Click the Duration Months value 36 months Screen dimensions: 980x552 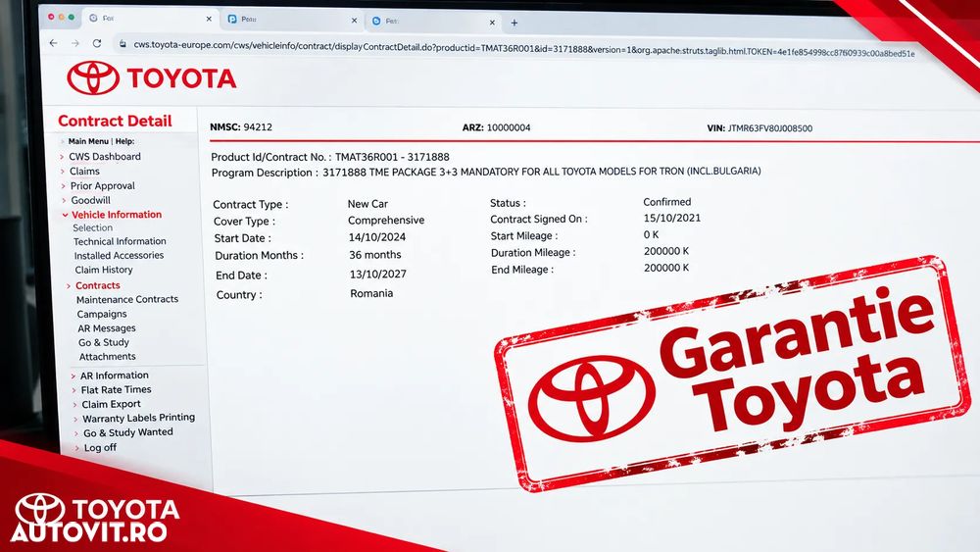click(375, 255)
